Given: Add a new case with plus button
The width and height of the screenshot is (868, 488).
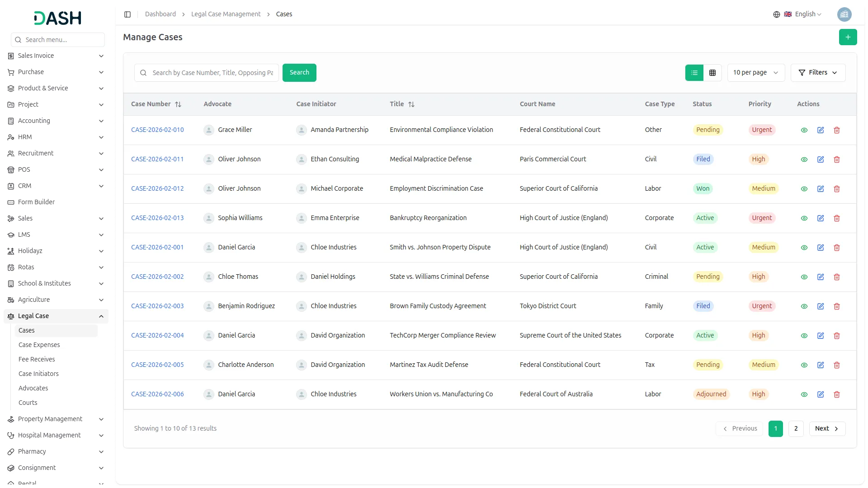Looking at the screenshot, I should coord(848,37).
